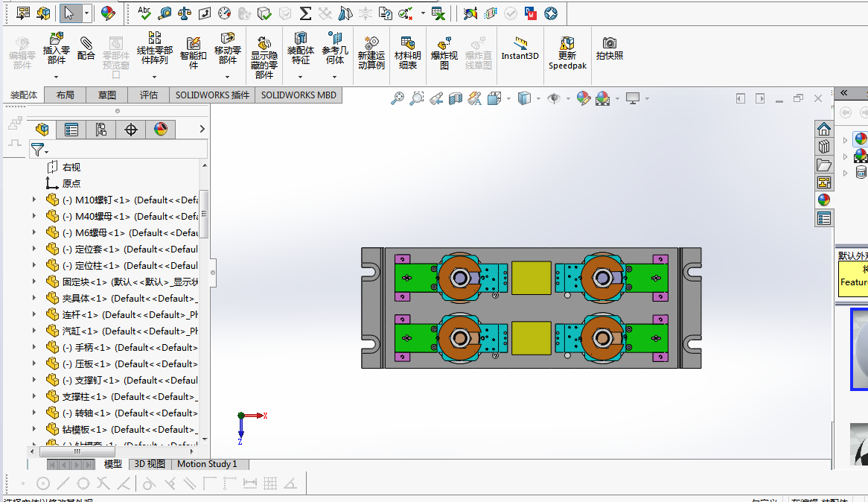Click the Sigma statistics icon
Viewport: 868px width, 502px height.
(x=305, y=13)
